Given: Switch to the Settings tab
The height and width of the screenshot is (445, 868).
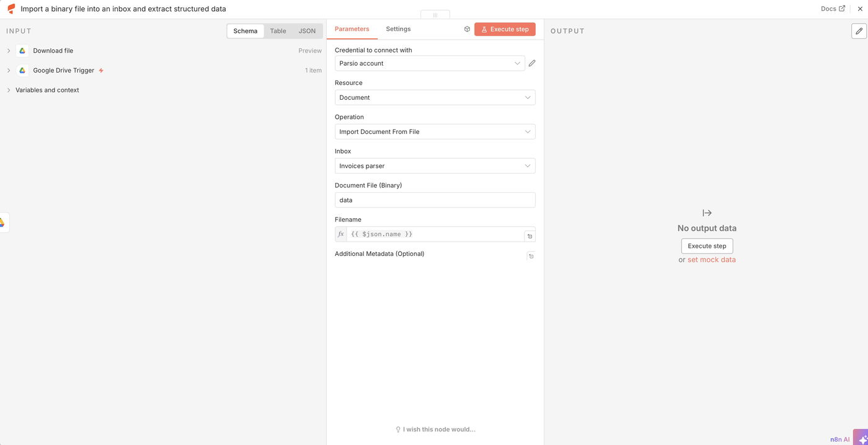Looking at the screenshot, I should [398, 29].
